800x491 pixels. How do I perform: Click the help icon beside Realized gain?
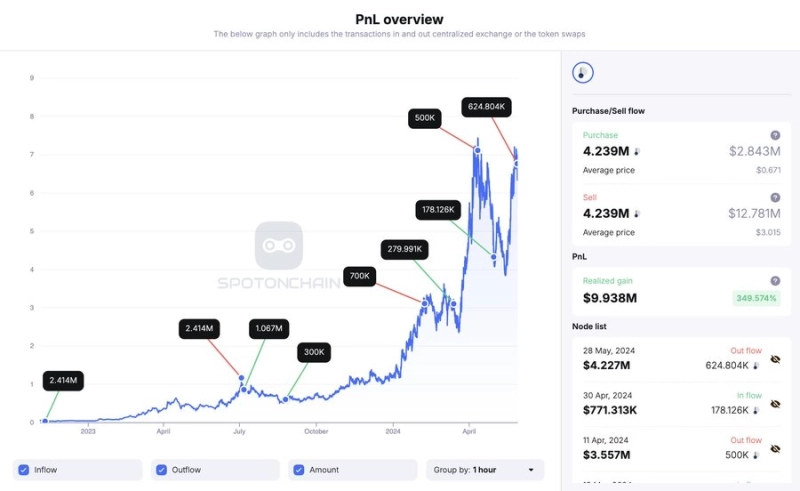click(x=774, y=281)
